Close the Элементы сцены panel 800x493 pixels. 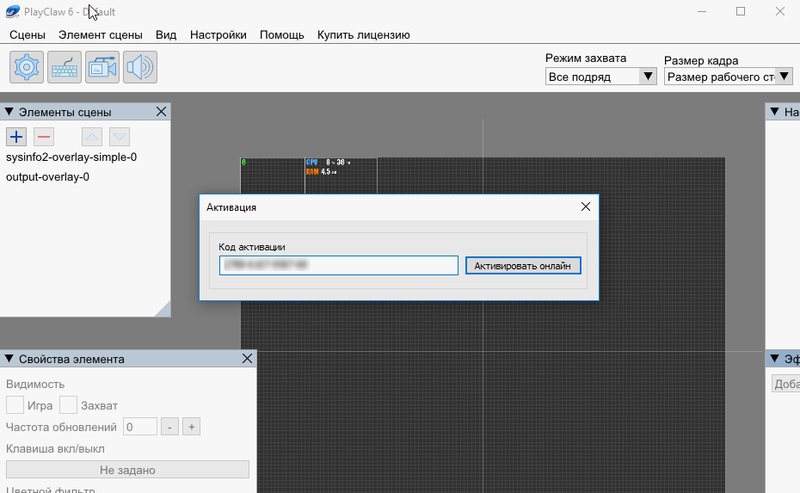(x=161, y=112)
